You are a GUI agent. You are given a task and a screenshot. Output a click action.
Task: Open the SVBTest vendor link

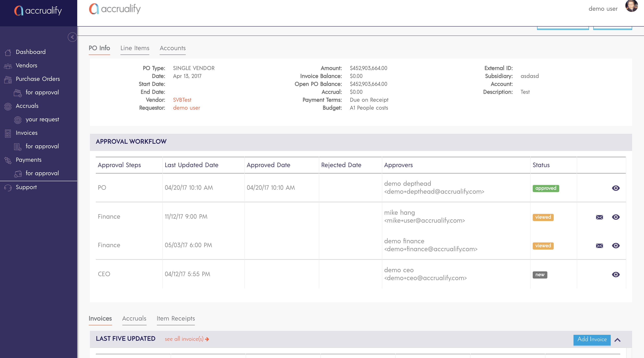click(x=182, y=100)
